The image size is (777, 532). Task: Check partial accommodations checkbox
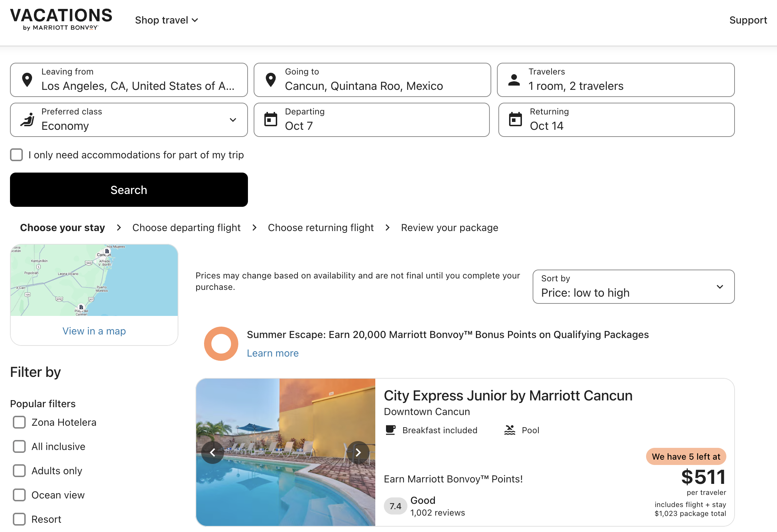click(x=16, y=155)
